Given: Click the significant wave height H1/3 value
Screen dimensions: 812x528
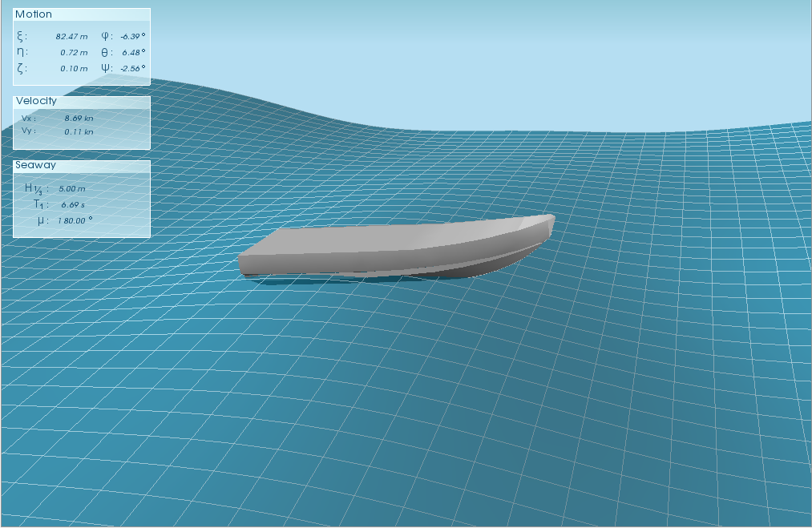Looking at the screenshot, I should tap(72, 189).
